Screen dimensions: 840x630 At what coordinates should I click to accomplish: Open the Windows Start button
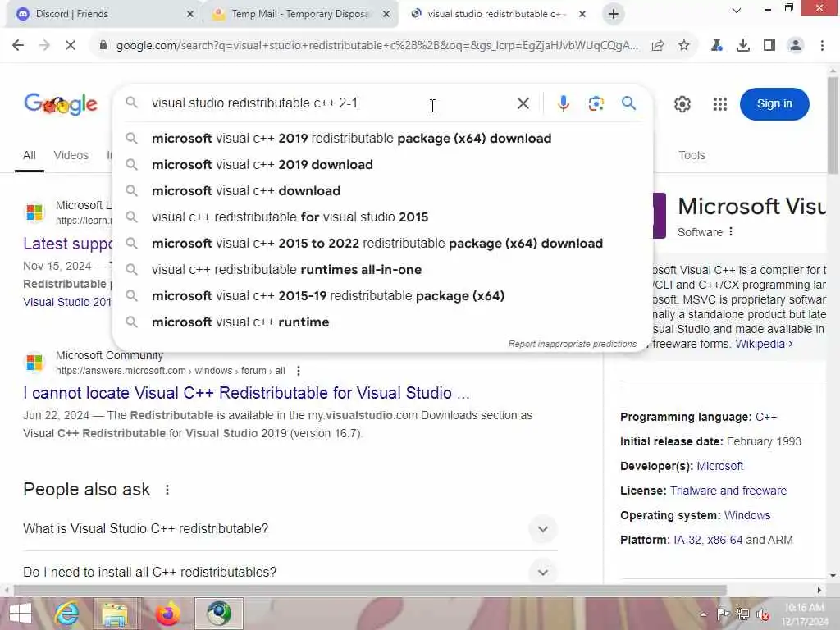[x=21, y=614]
